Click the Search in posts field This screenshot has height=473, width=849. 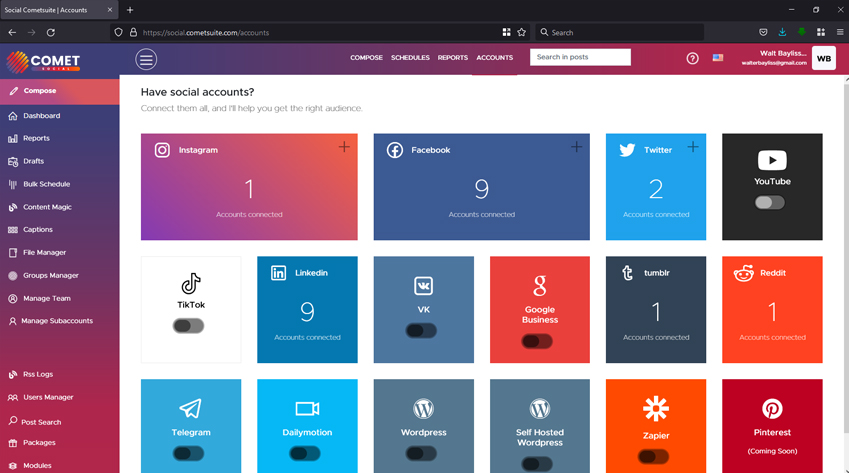[580, 57]
